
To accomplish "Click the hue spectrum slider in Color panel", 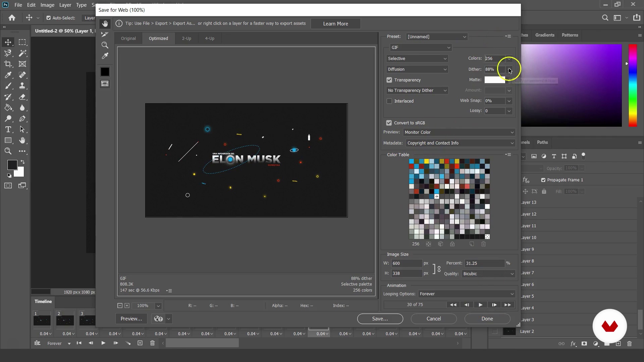I will (633, 85).
